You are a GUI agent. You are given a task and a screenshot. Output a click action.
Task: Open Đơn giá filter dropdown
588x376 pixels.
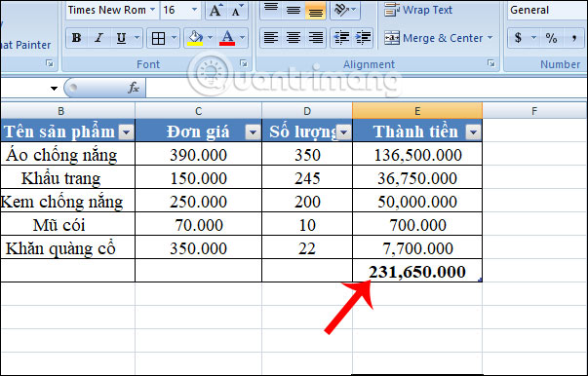tap(253, 132)
